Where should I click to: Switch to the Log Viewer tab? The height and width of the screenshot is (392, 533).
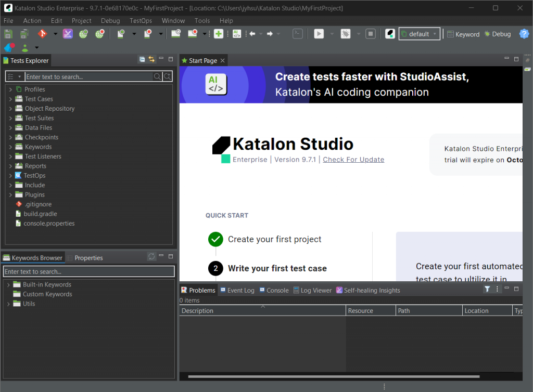(x=313, y=290)
